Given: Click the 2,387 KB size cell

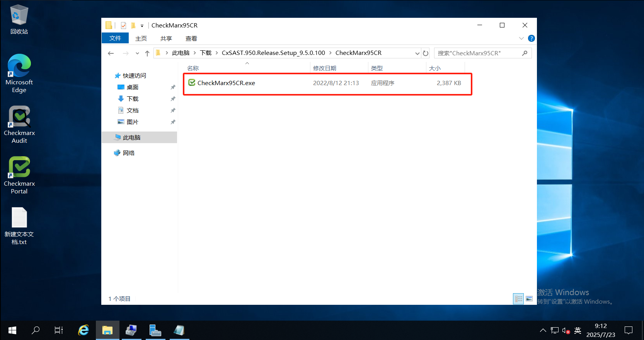Looking at the screenshot, I should (449, 83).
